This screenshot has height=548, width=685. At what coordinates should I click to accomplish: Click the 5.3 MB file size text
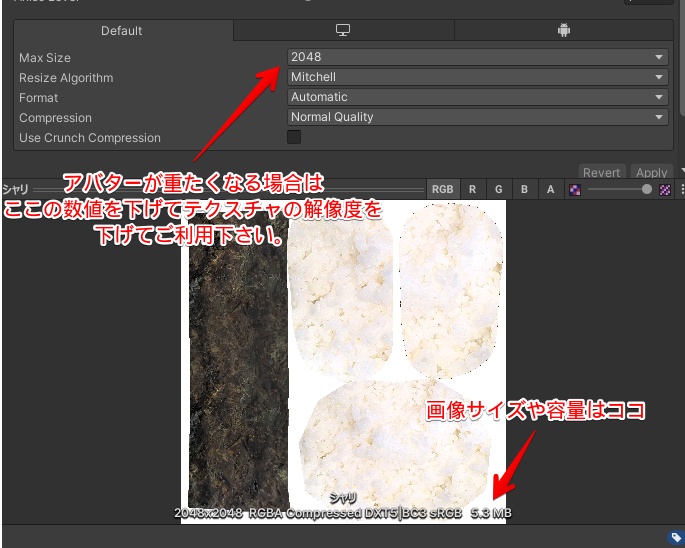(x=491, y=513)
